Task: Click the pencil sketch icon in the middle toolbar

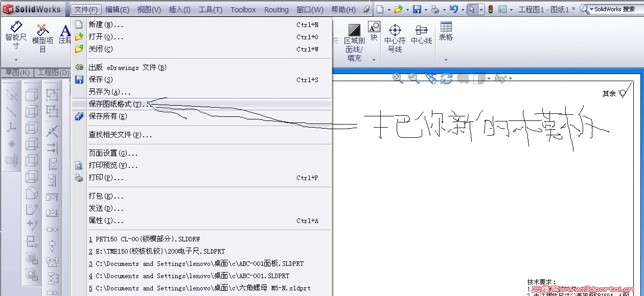Action: [32, 209]
